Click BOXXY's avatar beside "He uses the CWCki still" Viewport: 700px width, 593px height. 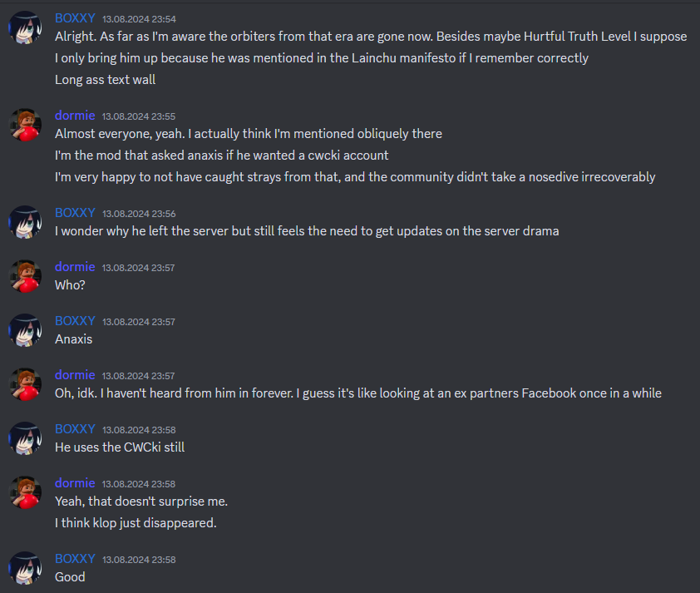(x=25, y=438)
